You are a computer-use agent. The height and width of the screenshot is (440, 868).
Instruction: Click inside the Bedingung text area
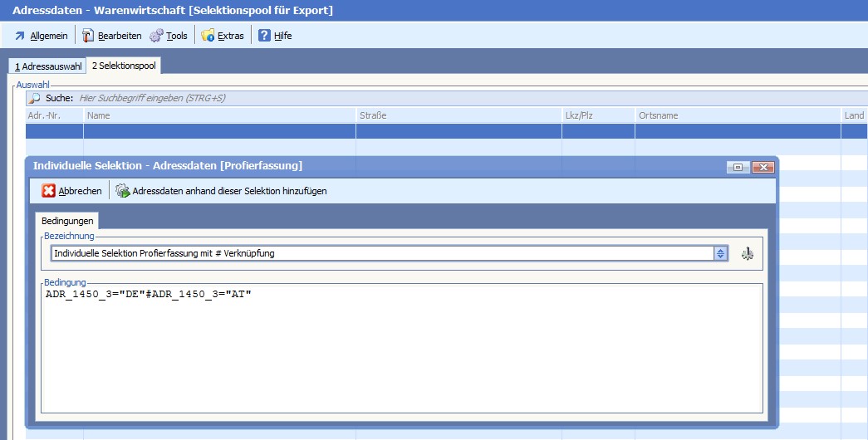[401, 349]
